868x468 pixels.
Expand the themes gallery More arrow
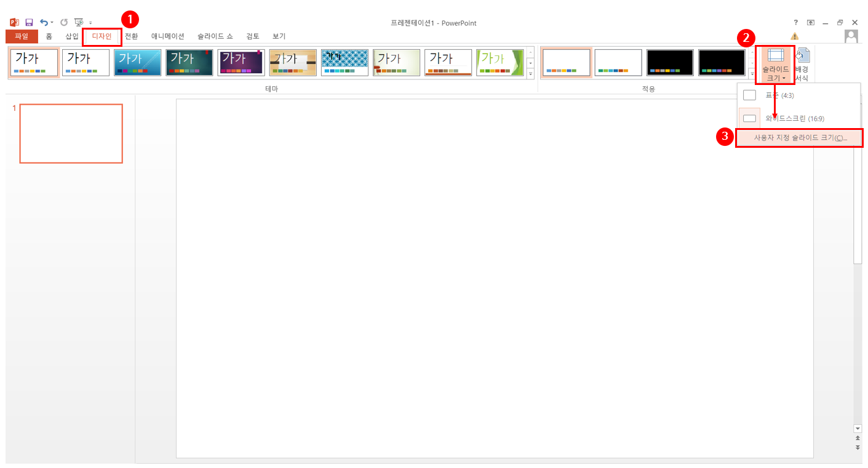point(530,73)
